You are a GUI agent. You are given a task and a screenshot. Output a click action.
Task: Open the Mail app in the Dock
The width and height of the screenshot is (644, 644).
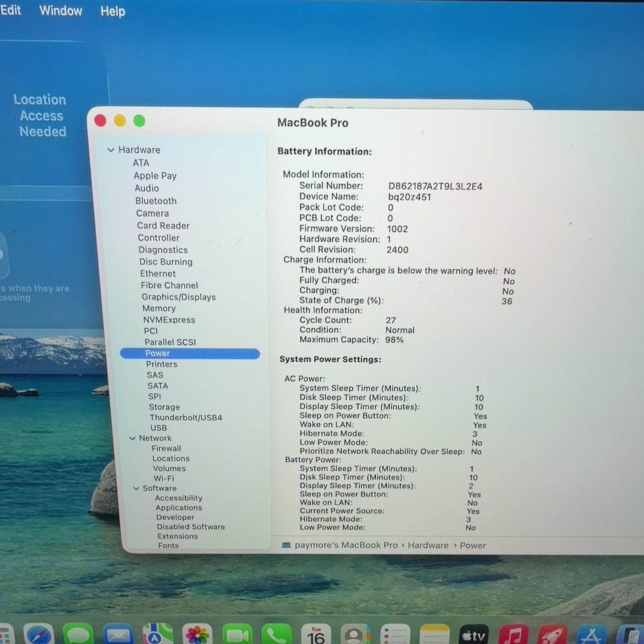[x=118, y=635]
